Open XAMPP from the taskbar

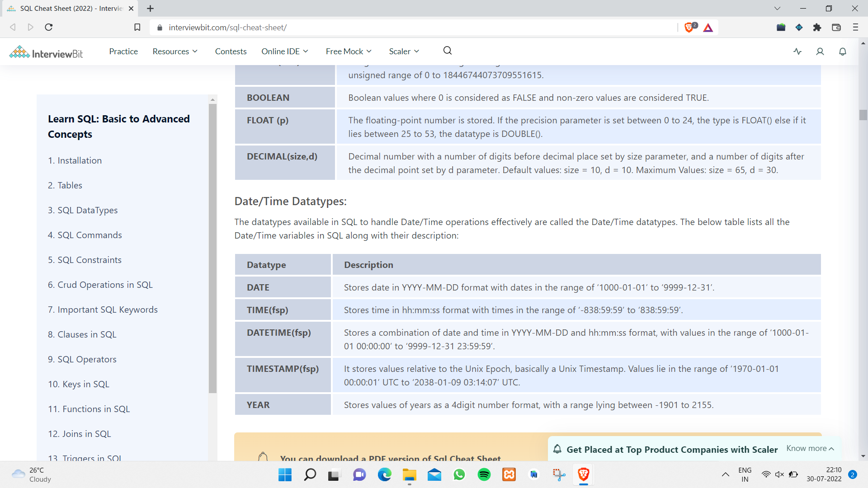[509, 475]
